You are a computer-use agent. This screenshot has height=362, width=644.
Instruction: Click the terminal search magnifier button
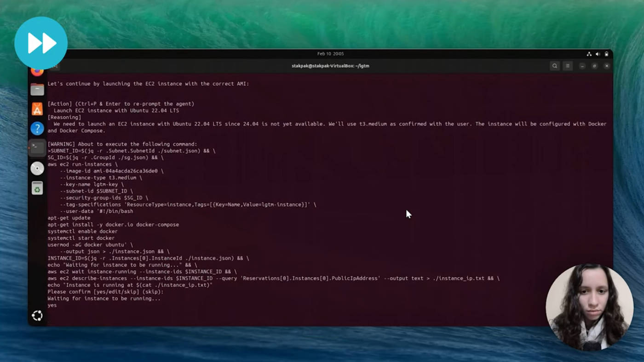[555, 66]
